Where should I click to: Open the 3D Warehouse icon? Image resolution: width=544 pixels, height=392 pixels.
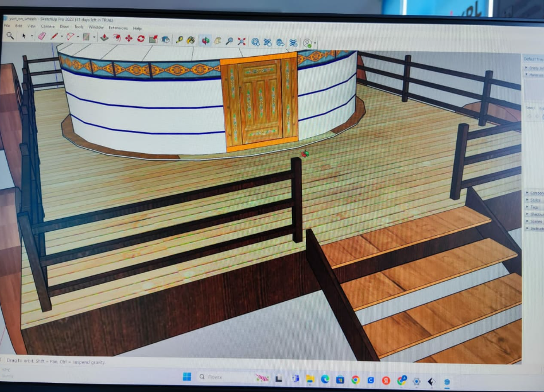tap(256, 42)
